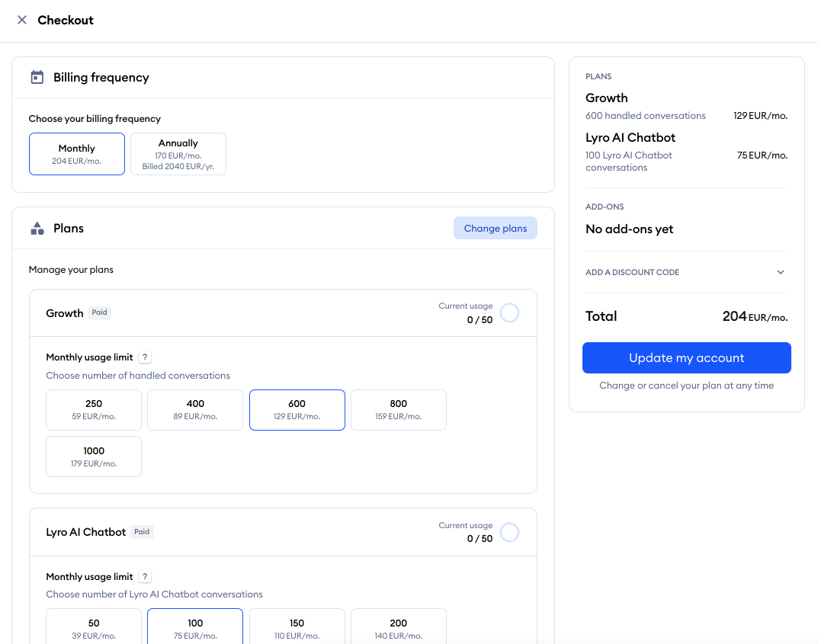Screen dimensions: 818x644
Task: Click Change or cancel your plan link
Action: coord(685,386)
